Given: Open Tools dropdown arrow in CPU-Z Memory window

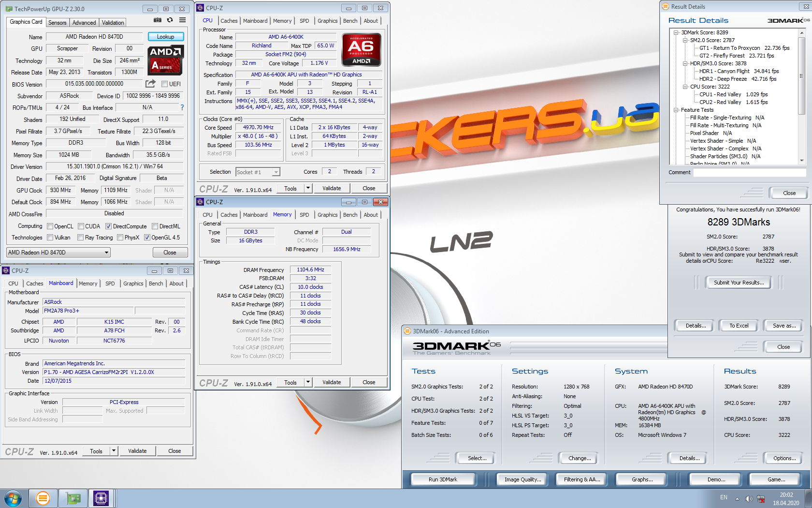Looking at the screenshot, I should click(x=308, y=382).
